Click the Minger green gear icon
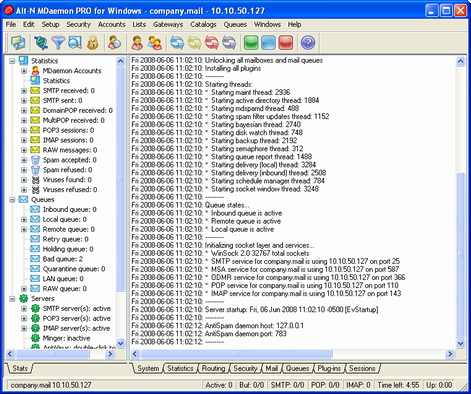471x394 pixels. tap(35, 338)
